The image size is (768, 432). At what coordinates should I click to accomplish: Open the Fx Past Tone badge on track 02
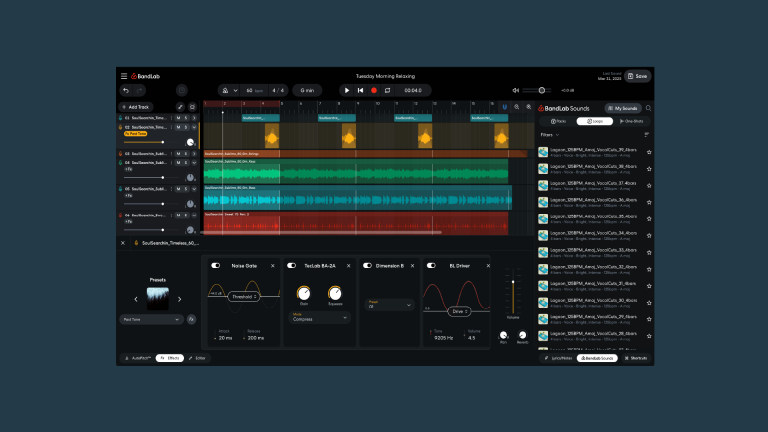pos(136,134)
